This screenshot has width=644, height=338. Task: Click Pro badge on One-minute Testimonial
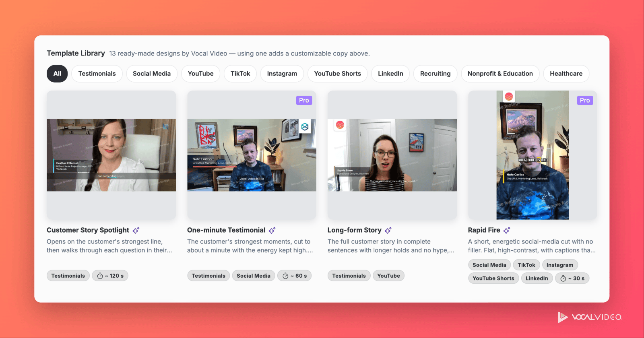click(304, 100)
